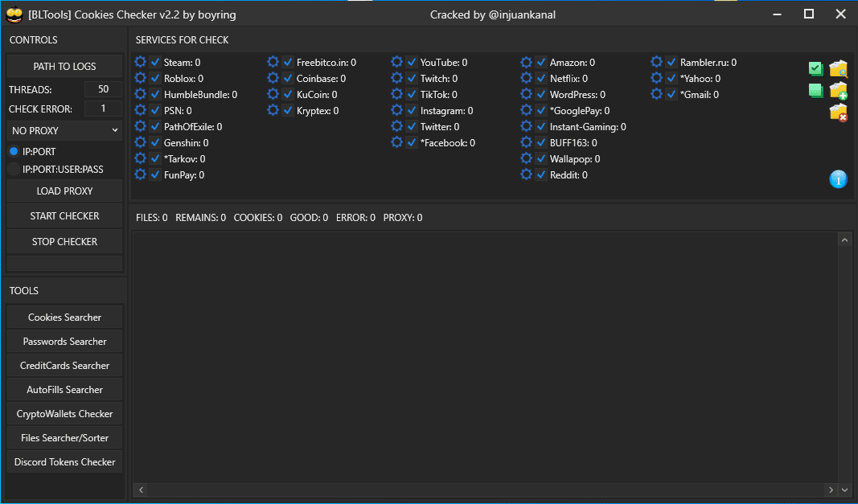The image size is (858, 504).
Task: Open the blue info icon
Action: pyautogui.click(x=839, y=179)
